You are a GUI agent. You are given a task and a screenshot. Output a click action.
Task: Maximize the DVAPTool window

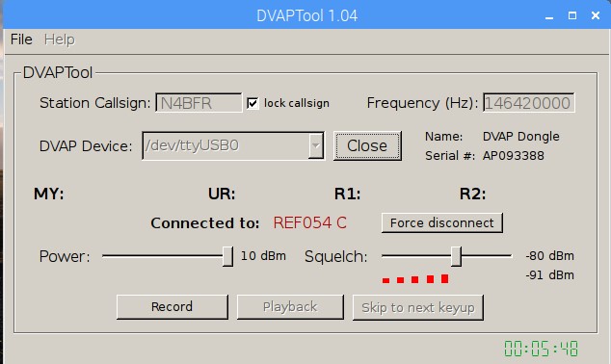(572, 15)
